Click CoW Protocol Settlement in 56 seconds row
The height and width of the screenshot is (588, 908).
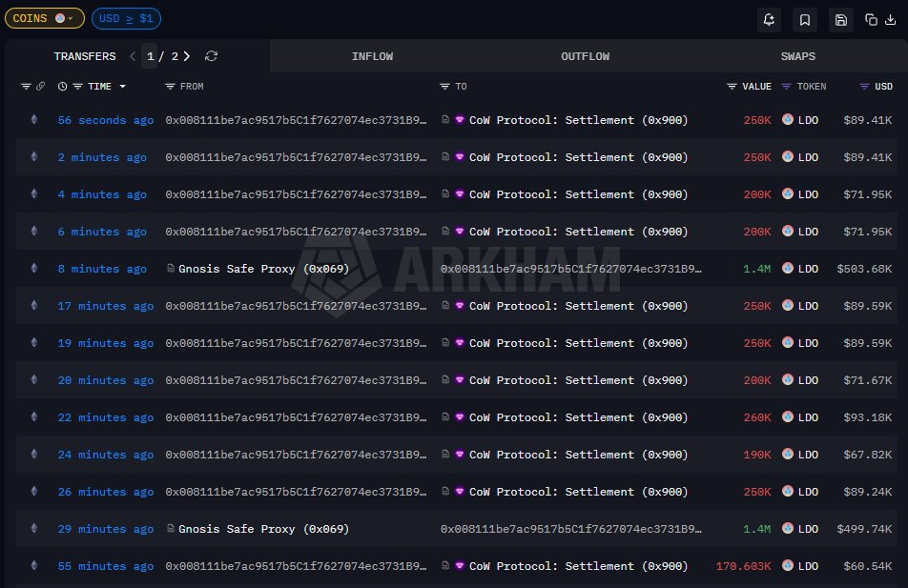[x=578, y=120]
